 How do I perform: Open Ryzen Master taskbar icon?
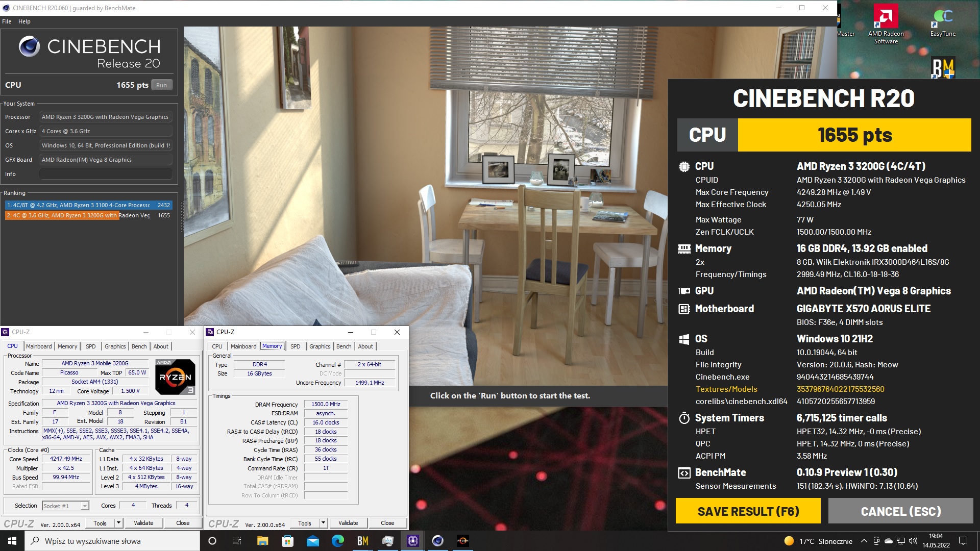click(x=462, y=541)
